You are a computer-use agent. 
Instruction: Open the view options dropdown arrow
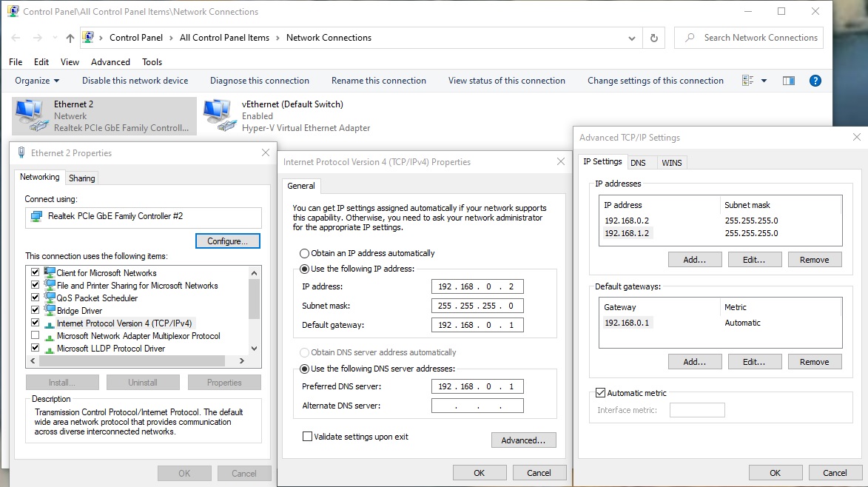click(764, 81)
